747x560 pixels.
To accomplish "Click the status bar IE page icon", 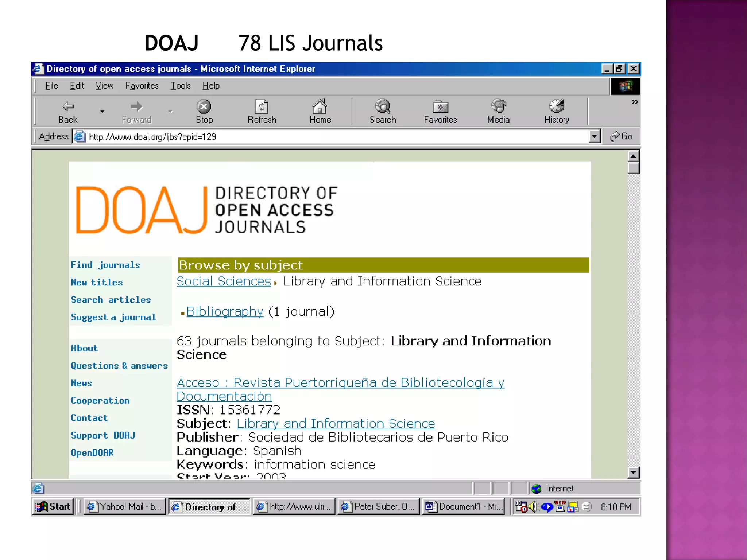I will 38,489.
